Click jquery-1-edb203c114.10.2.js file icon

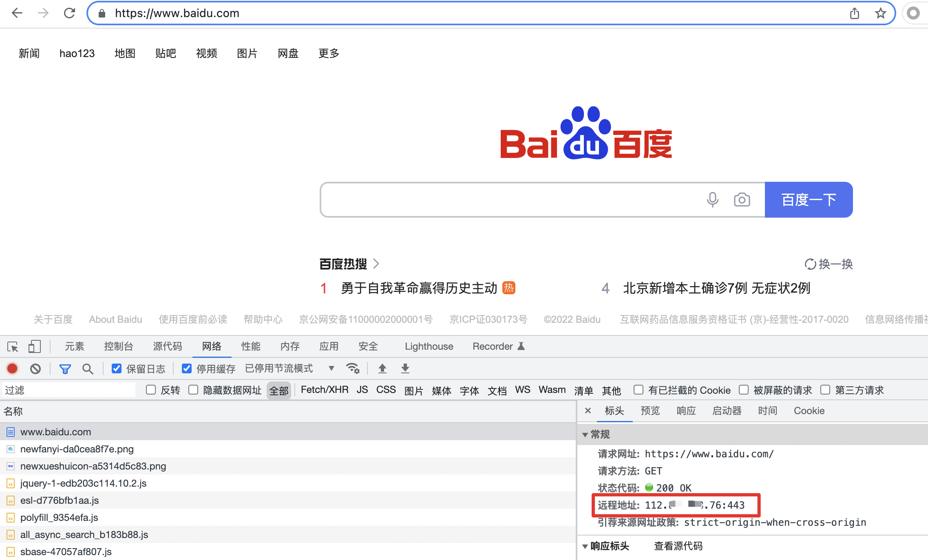(11, 483)
